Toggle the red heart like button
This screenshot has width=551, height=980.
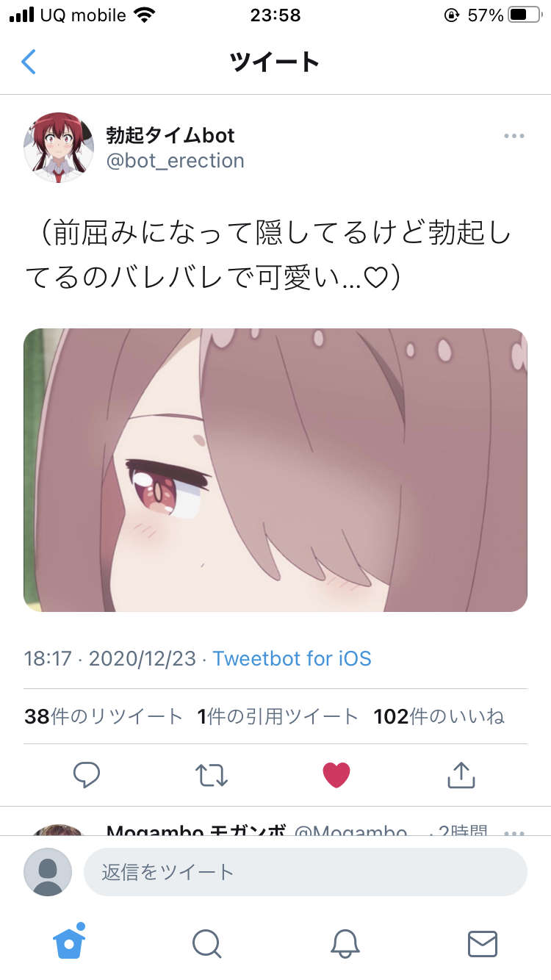[336, 775]
